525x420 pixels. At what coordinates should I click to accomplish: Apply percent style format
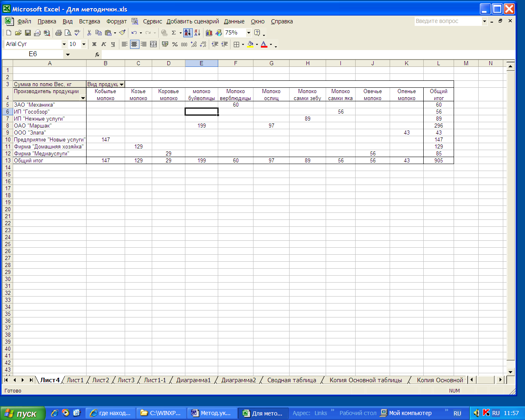(175, 44)
